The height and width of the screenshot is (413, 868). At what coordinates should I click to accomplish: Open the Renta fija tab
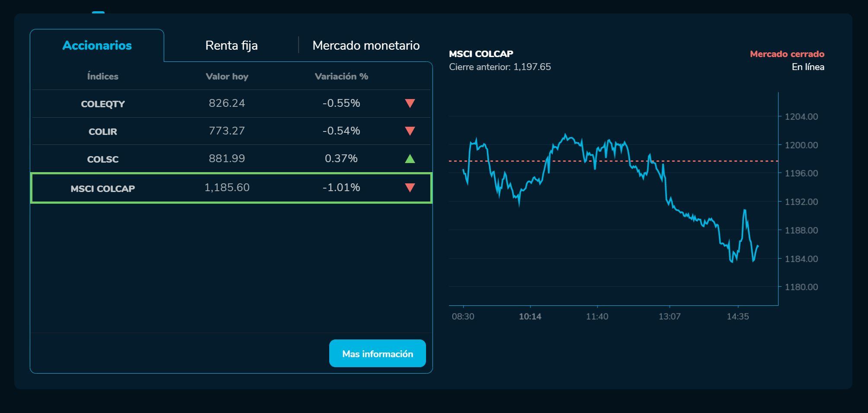pyautogui.click(x=231, y=45)
